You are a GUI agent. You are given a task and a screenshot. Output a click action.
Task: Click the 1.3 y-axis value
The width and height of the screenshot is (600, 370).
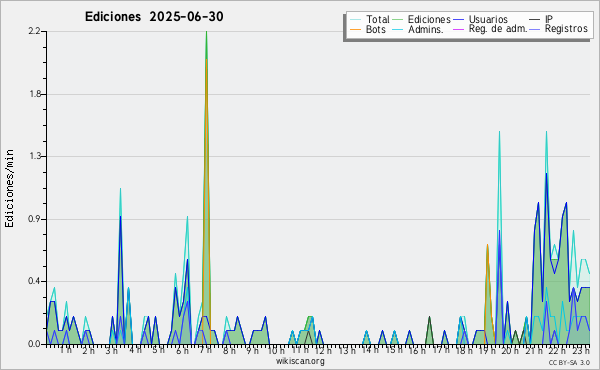click(34, 156)
